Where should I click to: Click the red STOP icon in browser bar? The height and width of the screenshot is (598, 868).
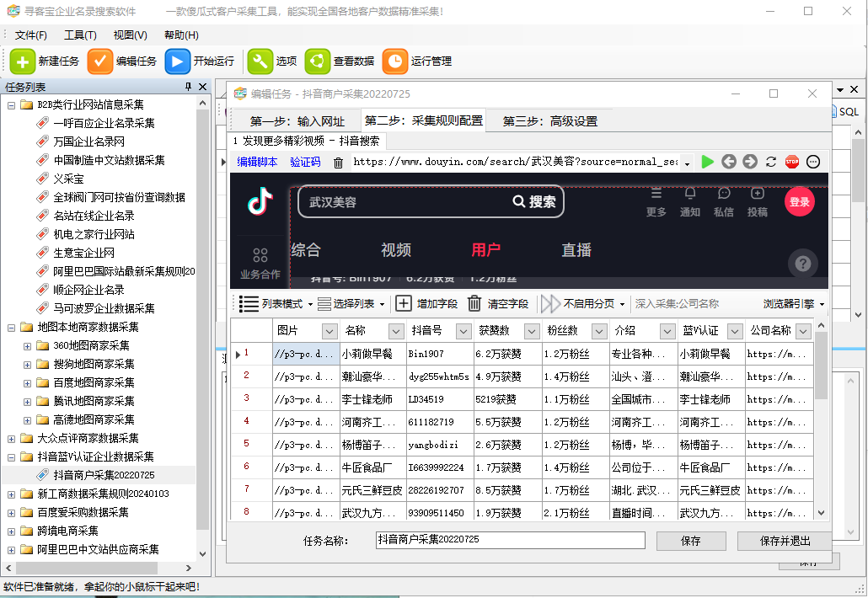pyautogui.click(x=792, y=162)
